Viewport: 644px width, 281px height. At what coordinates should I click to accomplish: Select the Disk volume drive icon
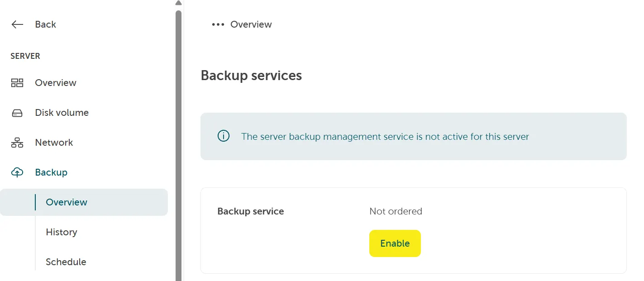17,112
